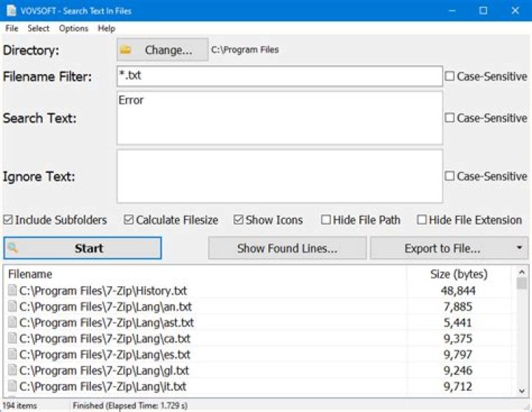
Task: Click the size value 7,885
Action: tap(458, 307)
